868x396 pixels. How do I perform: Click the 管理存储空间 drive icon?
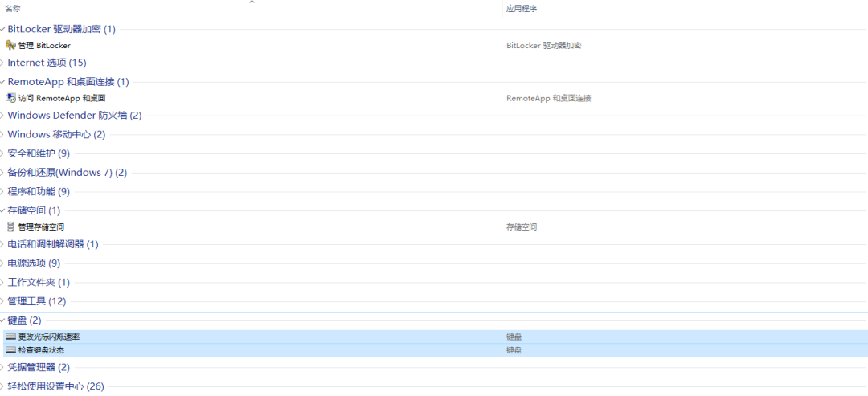tap(10, 227)
